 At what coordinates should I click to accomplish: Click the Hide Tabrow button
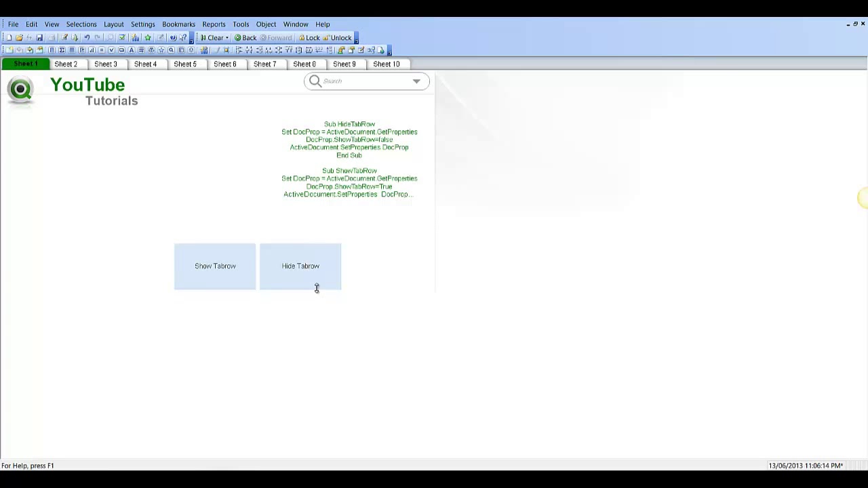pyautogui.click(x=300, y=266)
